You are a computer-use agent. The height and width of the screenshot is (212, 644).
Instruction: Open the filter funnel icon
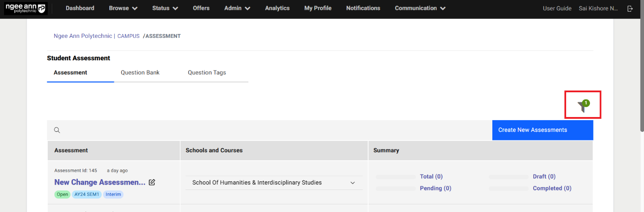point(582,106)
